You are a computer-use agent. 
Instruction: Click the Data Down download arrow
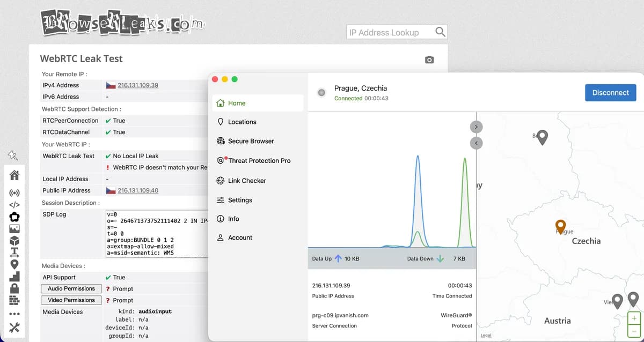click(440, 258)
